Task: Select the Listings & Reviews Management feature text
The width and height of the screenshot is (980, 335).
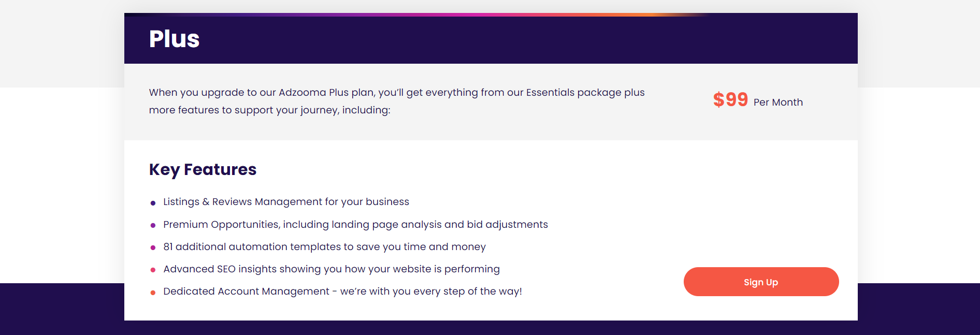Action: pos(286,202)
